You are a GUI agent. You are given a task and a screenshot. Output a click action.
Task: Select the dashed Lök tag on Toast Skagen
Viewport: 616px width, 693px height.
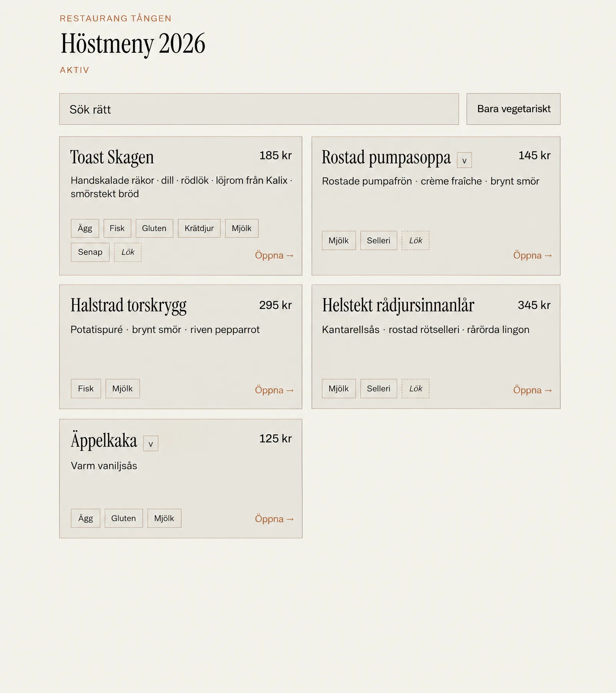coord(128,252)
